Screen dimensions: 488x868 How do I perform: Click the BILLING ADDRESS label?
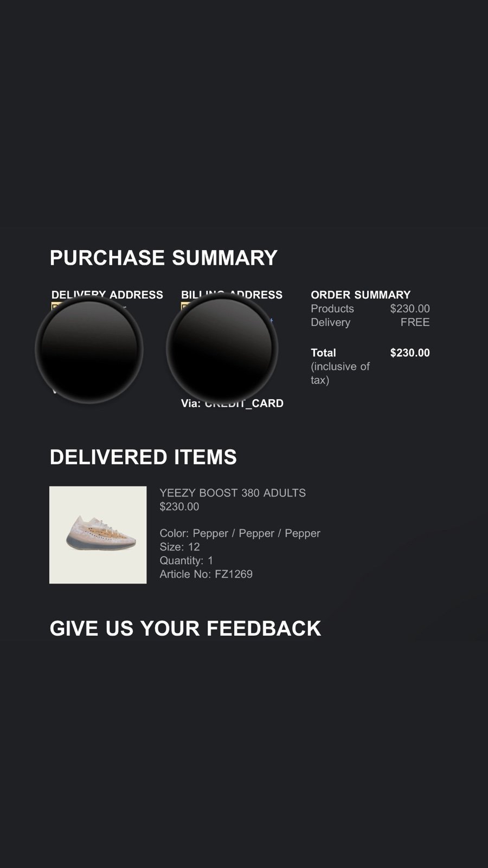[x=232, y=295]
